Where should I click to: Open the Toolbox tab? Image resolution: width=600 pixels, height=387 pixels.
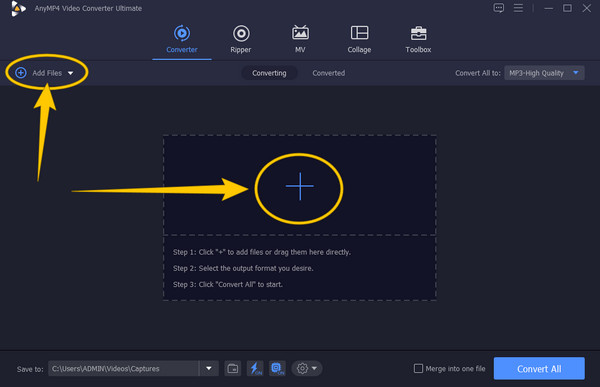coord(418,39)
